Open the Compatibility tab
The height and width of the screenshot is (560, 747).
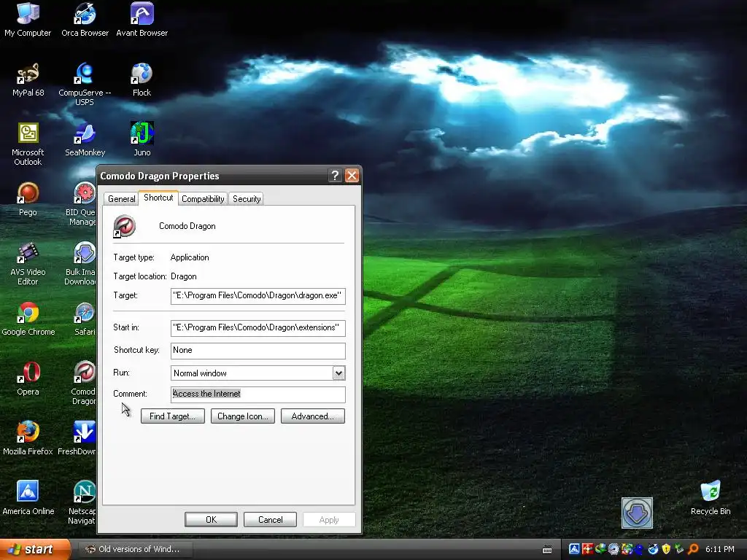[x=203, y=199]
